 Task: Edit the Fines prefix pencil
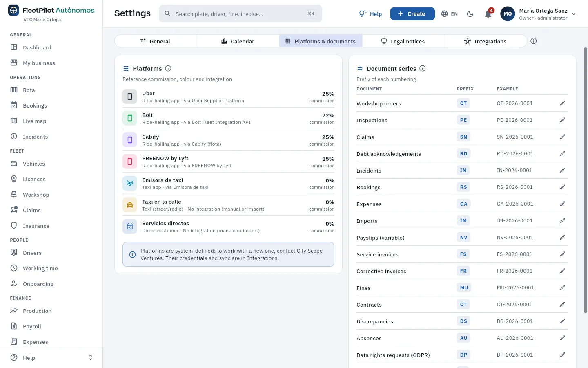[563, 288]
